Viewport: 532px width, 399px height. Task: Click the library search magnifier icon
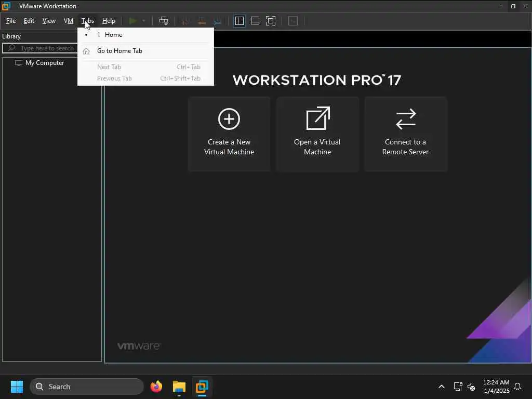click(x=11, y=48)
